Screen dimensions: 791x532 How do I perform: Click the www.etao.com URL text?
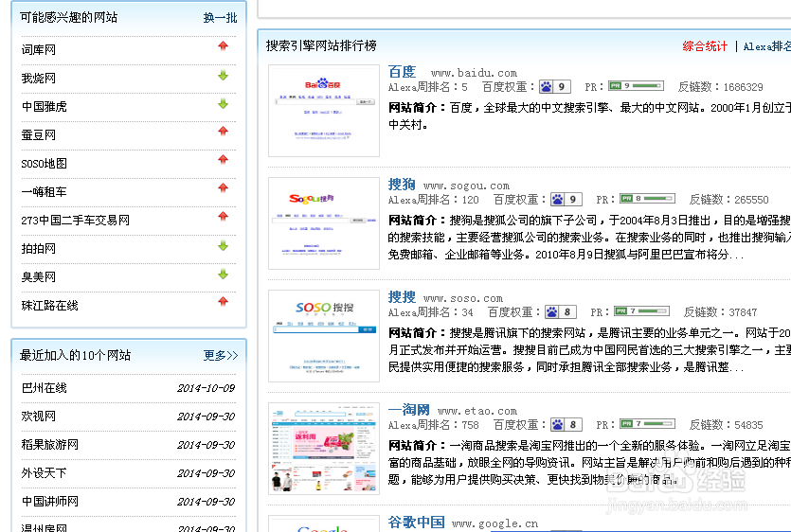(477, 412)
